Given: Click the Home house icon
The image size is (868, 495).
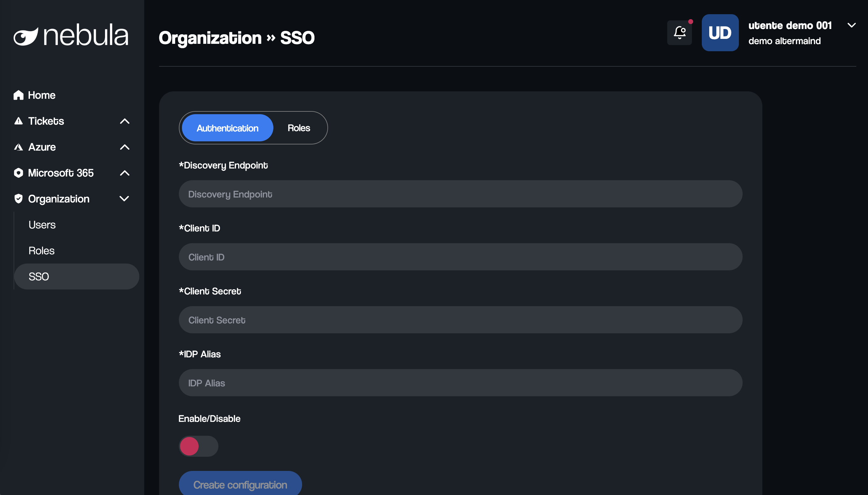Looking at the screenshot, I should (x=18, y=95).
